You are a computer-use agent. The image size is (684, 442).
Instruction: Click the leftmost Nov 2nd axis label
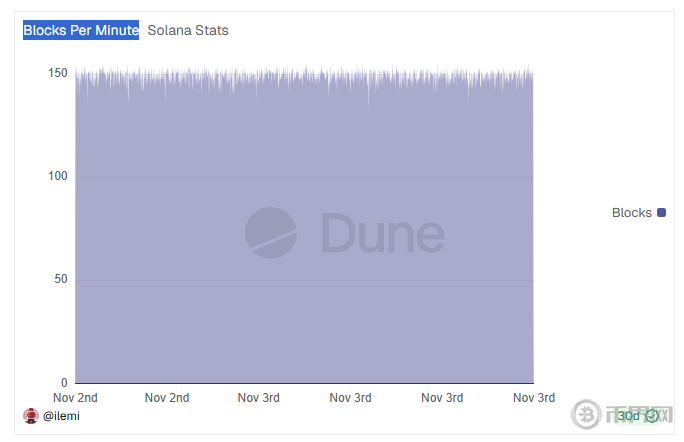pos(75,398)
